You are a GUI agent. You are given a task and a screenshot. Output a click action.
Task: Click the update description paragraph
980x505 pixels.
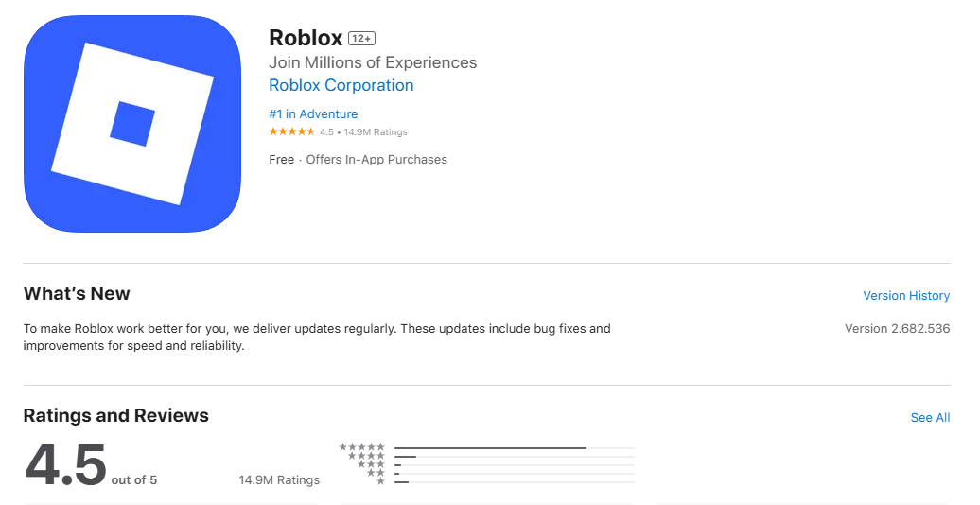point(317,337)
